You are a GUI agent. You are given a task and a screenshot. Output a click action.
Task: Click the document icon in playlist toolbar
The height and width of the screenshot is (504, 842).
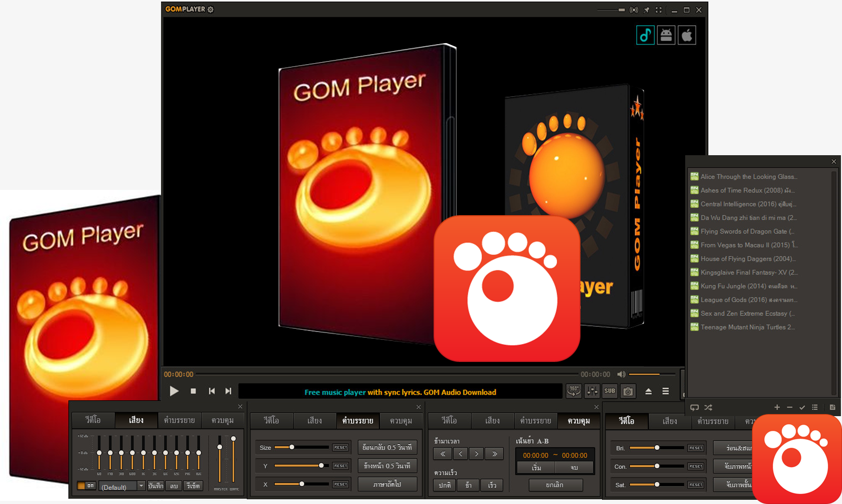(833, 407)
